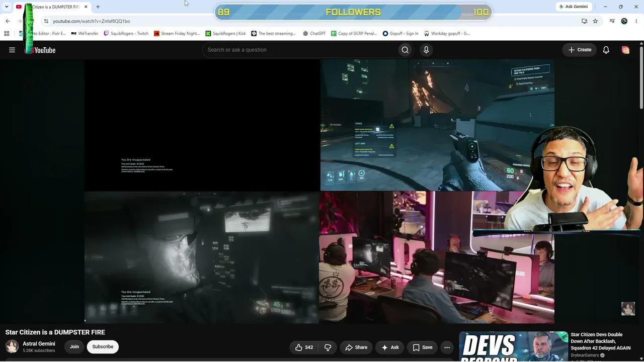The height and width of the screenshot is (362, 644).
Task: Click the video player area
Action: coord(319,191)
